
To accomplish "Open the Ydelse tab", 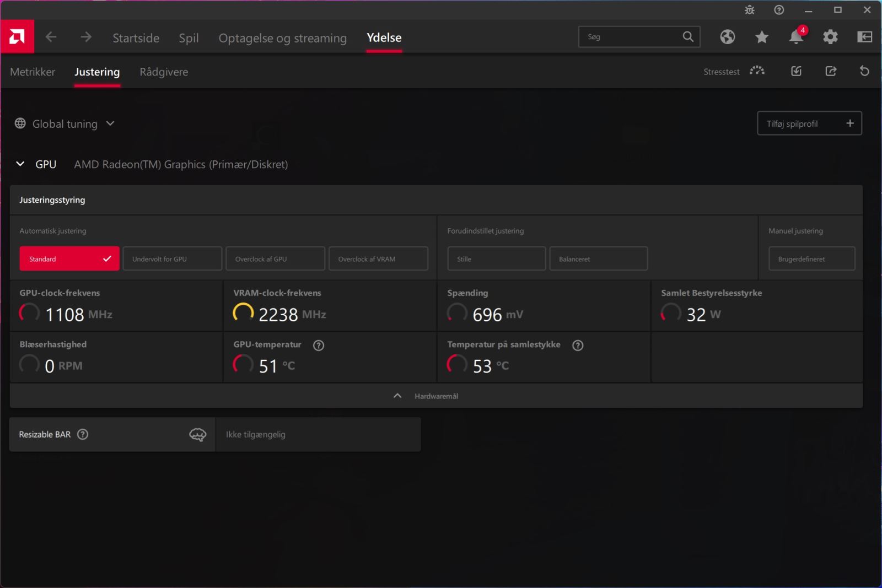I will pyautogui.click(x=384, y=37).
